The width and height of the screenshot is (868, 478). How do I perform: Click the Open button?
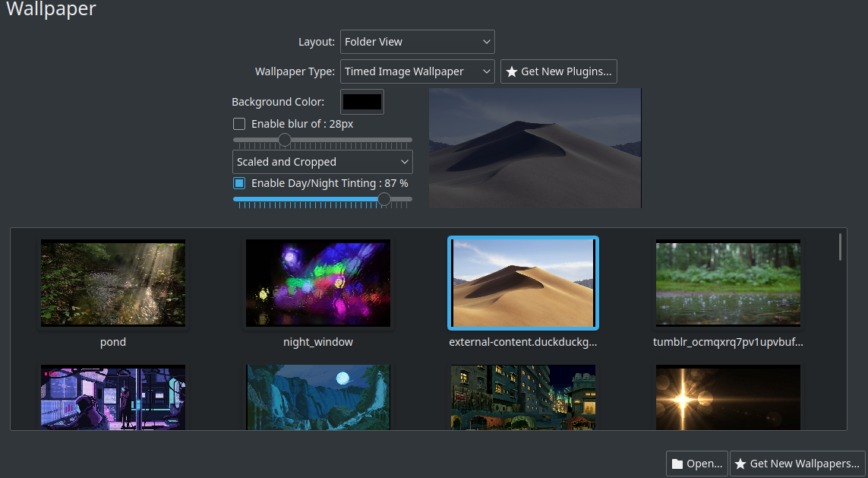coord(697,464)
